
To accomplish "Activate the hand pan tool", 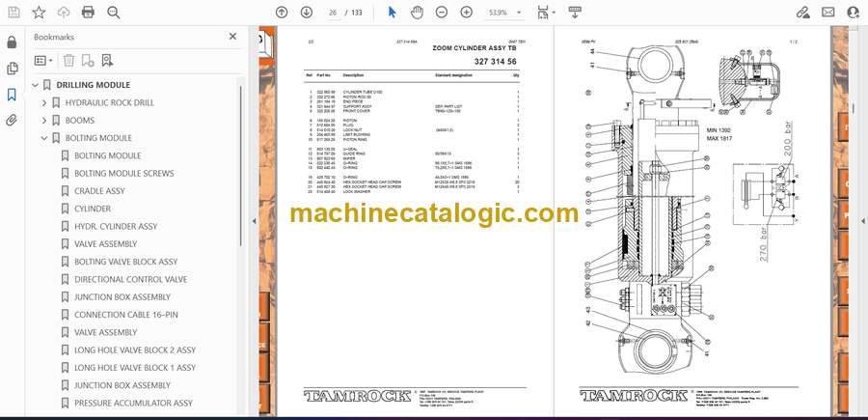I will pyautogui.click(x=417, y=13).
